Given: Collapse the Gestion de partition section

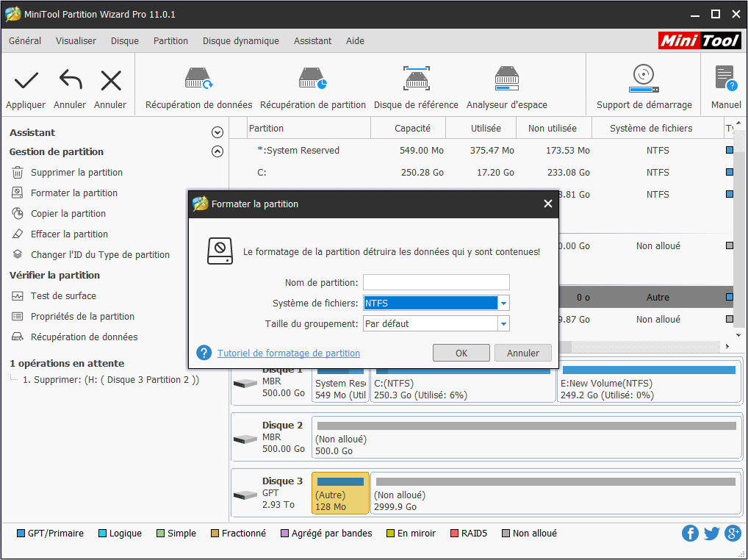Looking at the screenshot, I should point(217,151).
